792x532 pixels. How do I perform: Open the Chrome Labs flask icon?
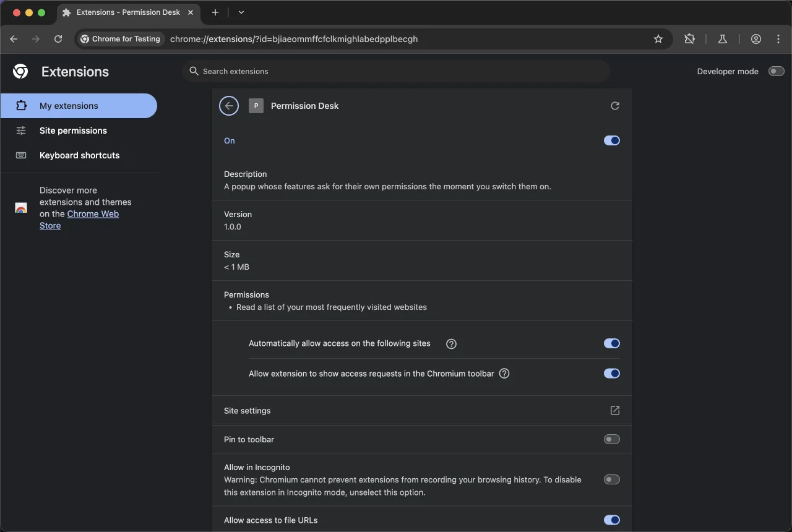pos(722,39)
